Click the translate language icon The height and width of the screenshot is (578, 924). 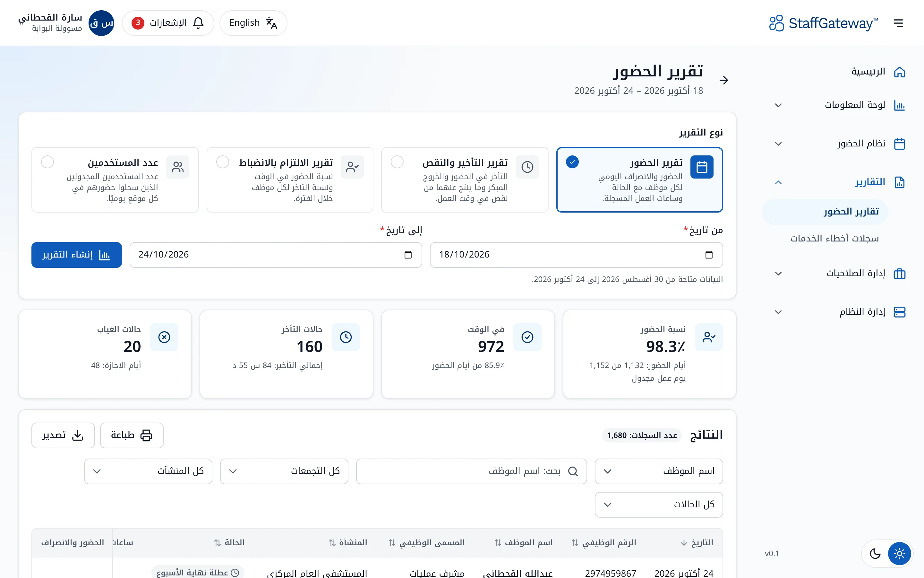point(271,23)
